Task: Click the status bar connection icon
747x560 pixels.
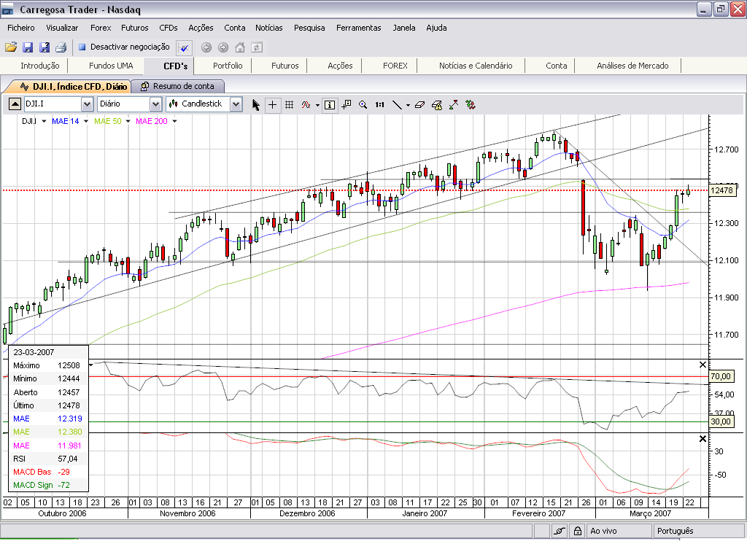Action: (560, 531)
